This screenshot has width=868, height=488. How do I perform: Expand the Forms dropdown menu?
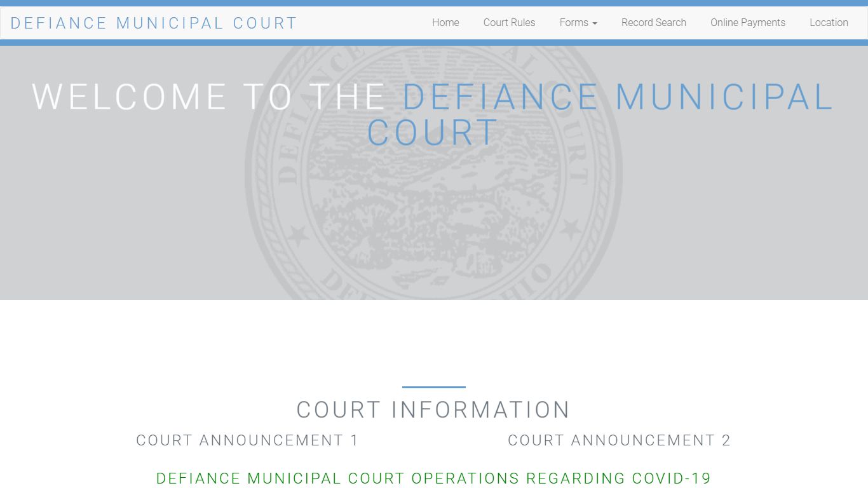click(x=578, y=23)
